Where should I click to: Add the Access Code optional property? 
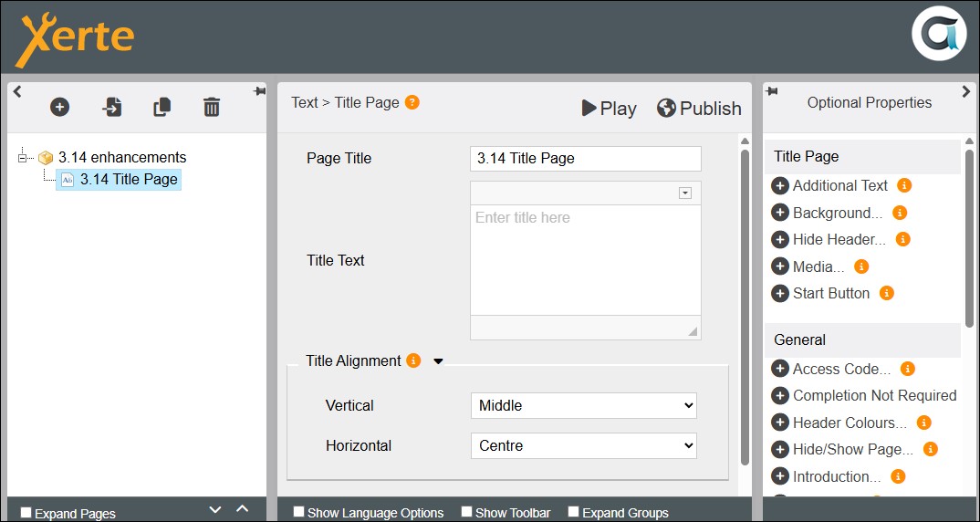pos(780,369)
